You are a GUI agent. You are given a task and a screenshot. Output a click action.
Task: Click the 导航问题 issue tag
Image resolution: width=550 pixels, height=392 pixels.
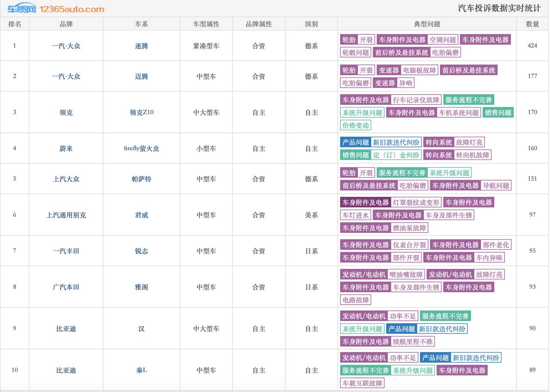tap(496, 186)
